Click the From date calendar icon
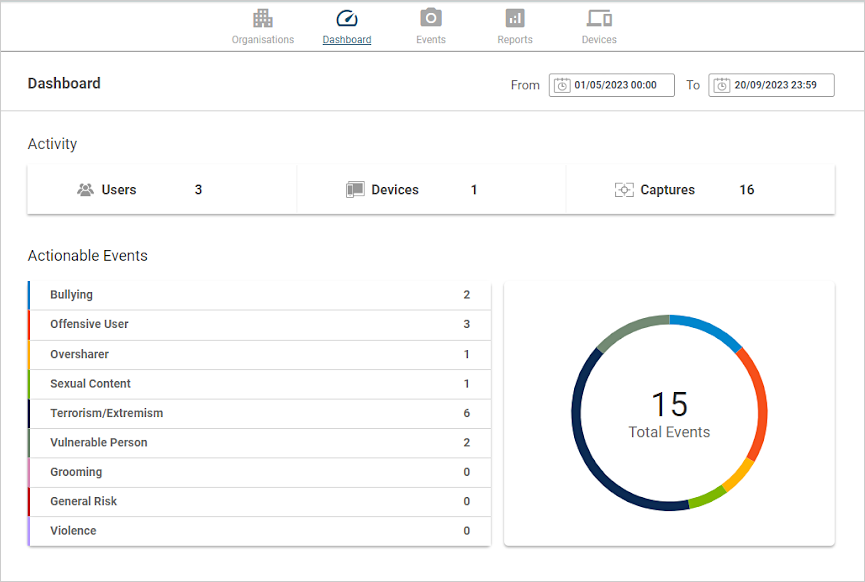 [x=562, y=85]
